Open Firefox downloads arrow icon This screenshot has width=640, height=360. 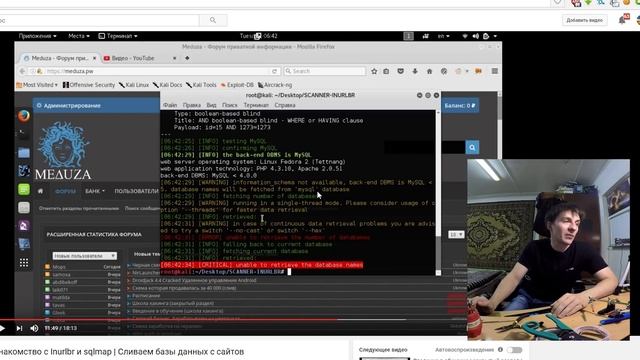pyautogui.click(x=415, y=71)
